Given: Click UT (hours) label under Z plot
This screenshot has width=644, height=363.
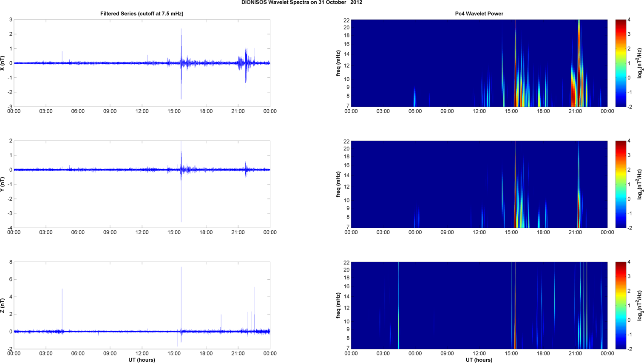Looking at the screenshot, I should pyautogui.click(x=142, y=360).
